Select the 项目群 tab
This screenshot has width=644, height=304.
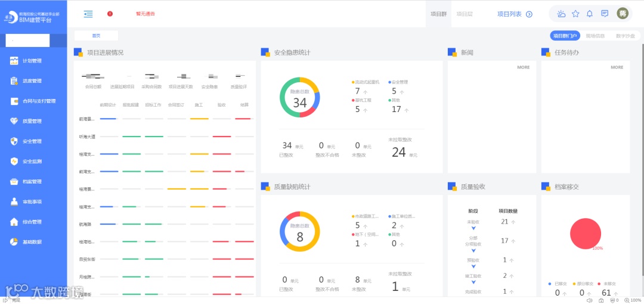438,14
